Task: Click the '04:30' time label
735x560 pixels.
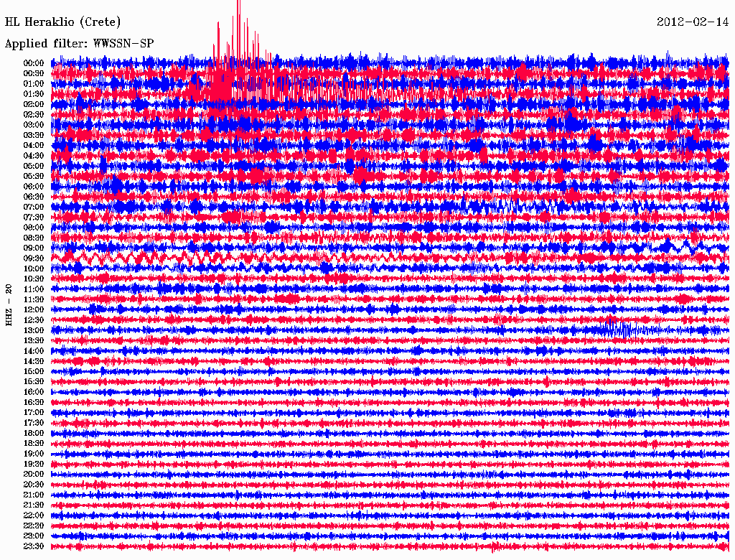Action: tap(34, 157)
